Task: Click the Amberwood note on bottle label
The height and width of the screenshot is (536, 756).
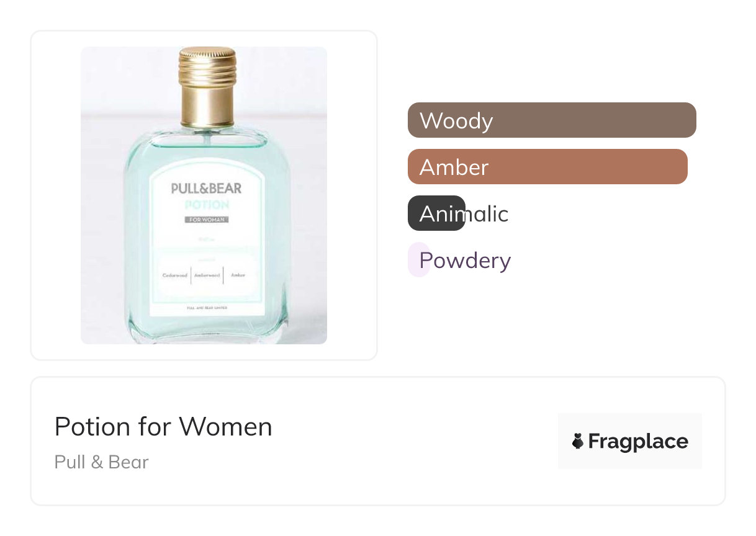Action: click(207, 275)
